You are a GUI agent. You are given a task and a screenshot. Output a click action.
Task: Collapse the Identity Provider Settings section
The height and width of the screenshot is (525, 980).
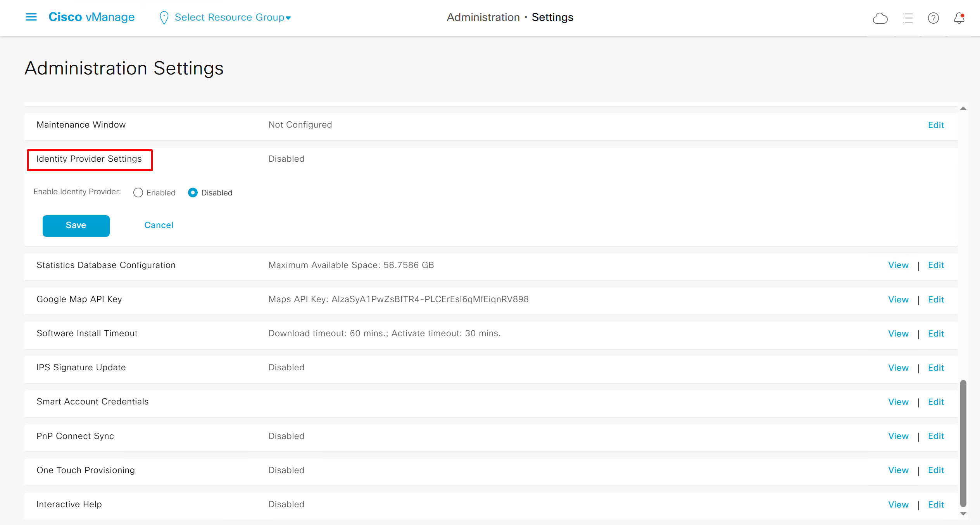(x=89, y=159)
